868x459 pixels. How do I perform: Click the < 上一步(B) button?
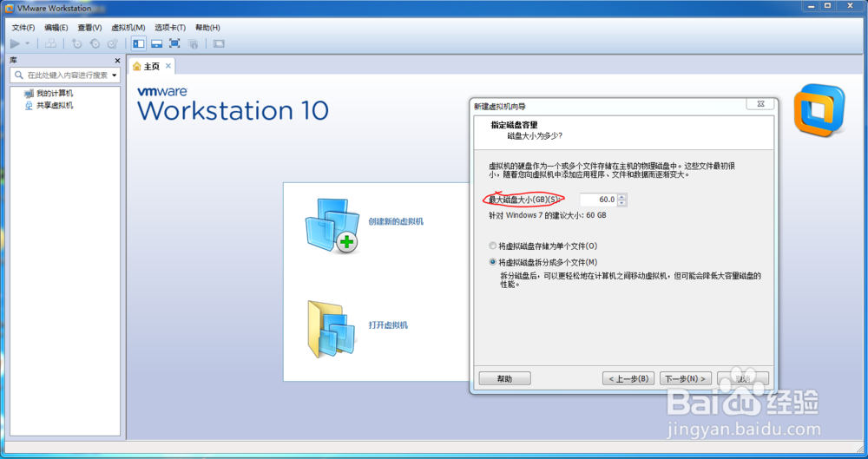coord(628,378)
